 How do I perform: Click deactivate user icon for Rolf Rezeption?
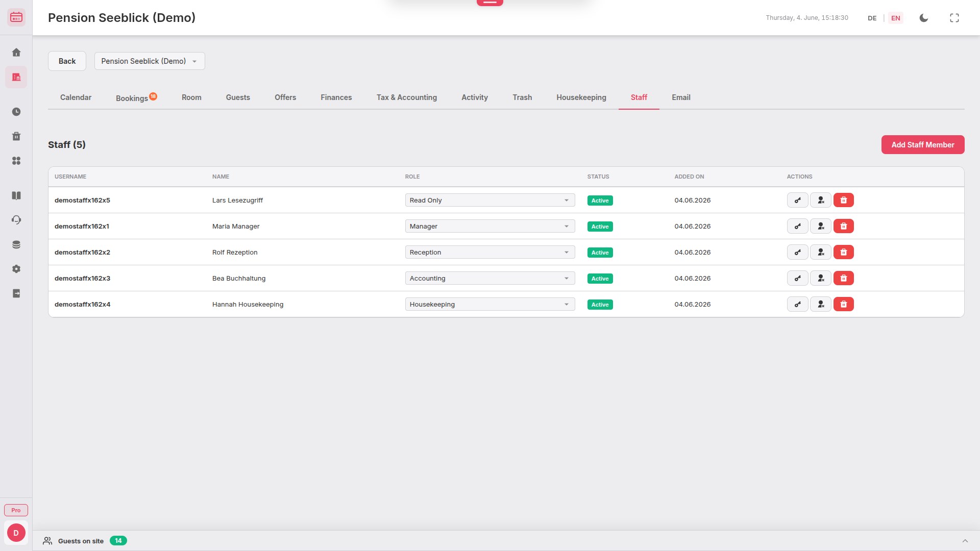click(821, 253)
